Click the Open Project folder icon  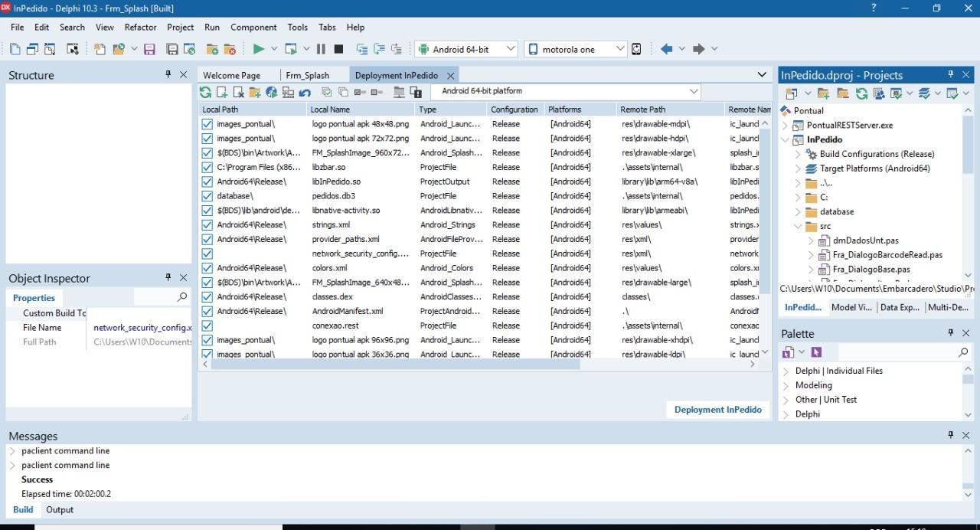[119, 49]
